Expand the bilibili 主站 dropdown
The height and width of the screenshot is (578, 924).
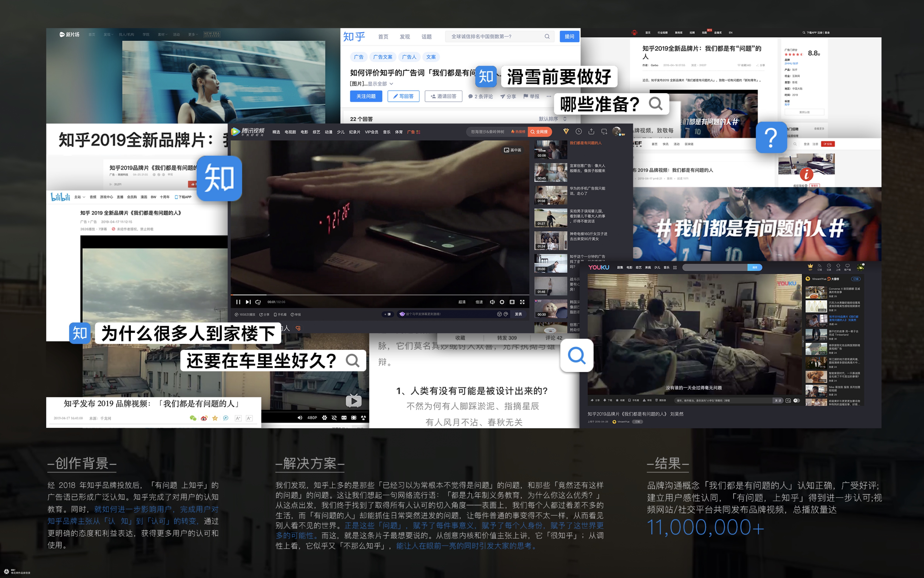coord(79,197)
